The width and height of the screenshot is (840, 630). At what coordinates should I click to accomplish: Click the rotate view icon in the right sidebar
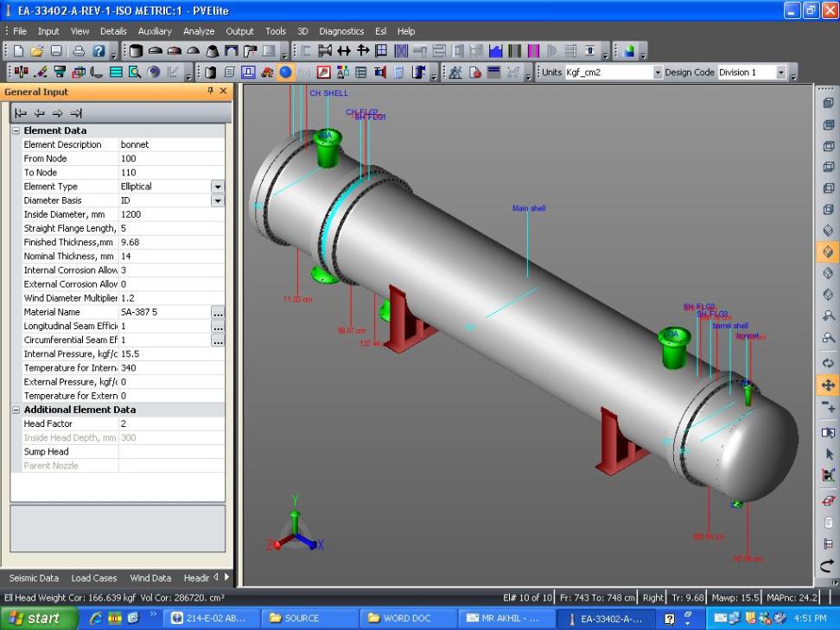click(826, 364)
